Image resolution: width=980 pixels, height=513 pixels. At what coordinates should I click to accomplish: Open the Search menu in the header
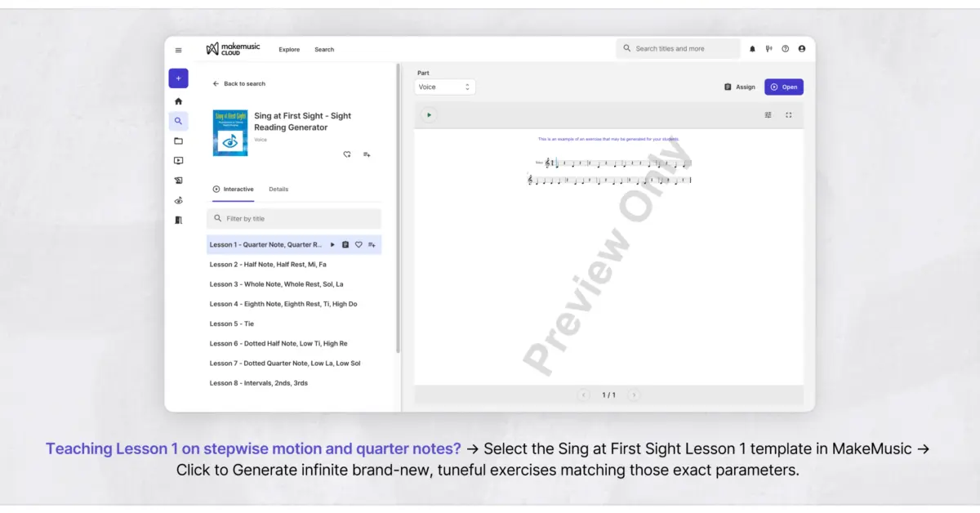324,50
